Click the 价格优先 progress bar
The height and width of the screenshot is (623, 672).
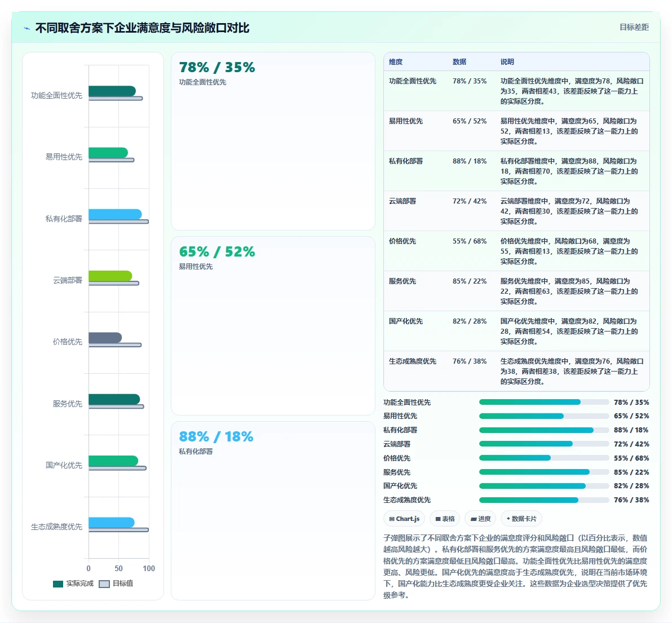[x=544, y=458]
